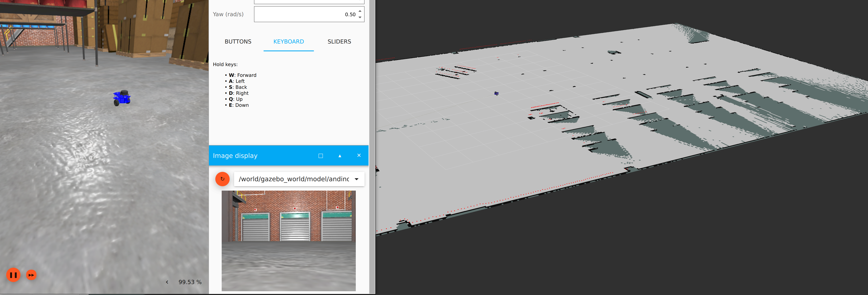Increase Yaw value with the up arrow
Viewport: 868px width, 295px height.
click(x=360, y=11)
